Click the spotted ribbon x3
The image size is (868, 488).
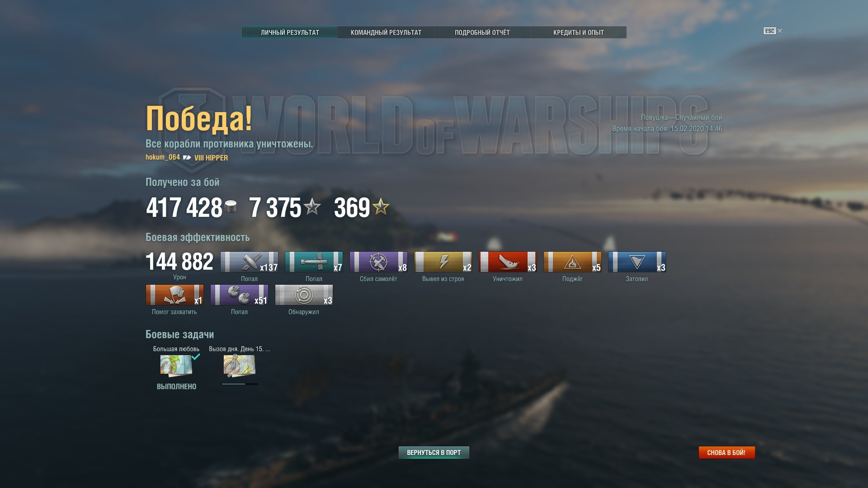coord(304,295)
